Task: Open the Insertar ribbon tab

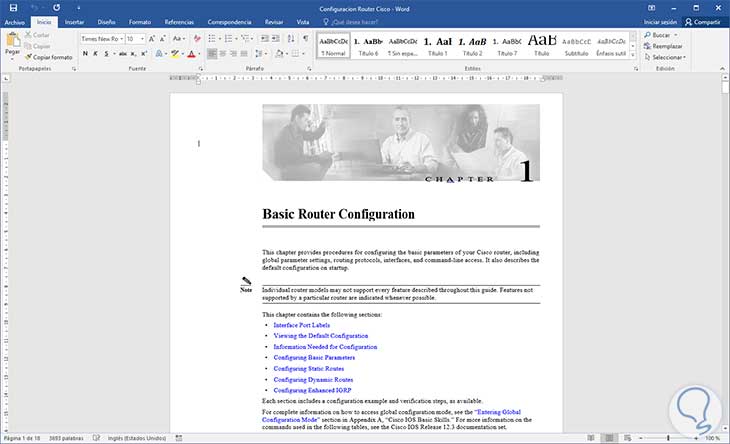Action: tap(74, 20)
